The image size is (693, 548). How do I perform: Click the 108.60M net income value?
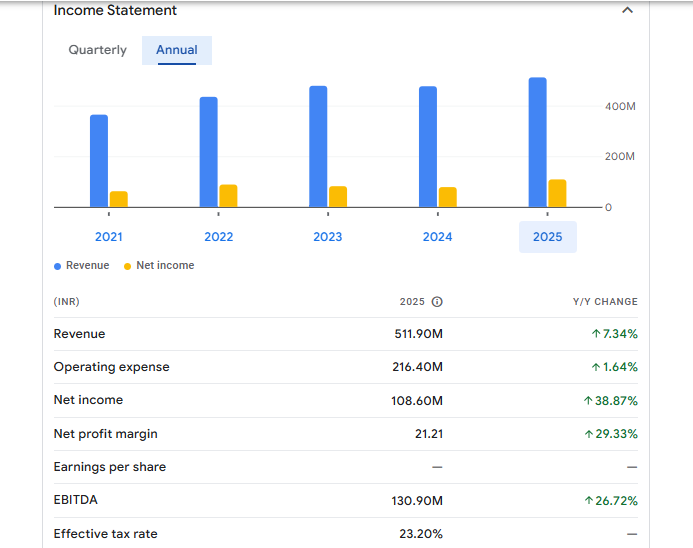[x=417, y=401]
